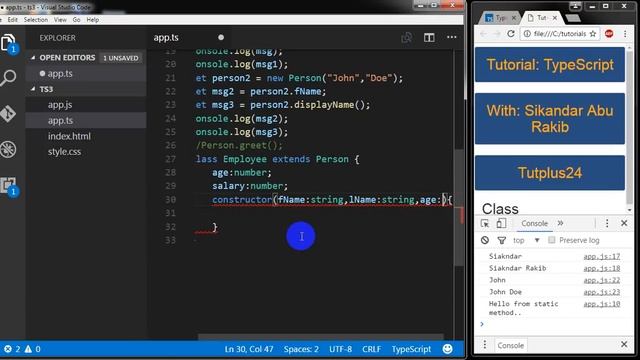Show errors via the error count icon
The width and height of the screenshot is (640, 360).
(8, 349)
